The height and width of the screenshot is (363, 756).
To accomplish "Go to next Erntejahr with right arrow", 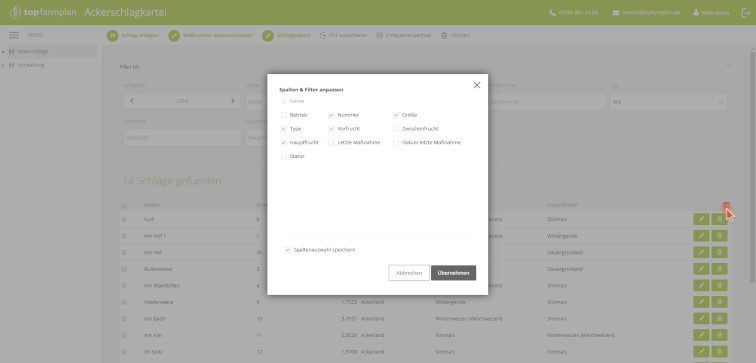I will pyautogui.click(x=233, y=101).
